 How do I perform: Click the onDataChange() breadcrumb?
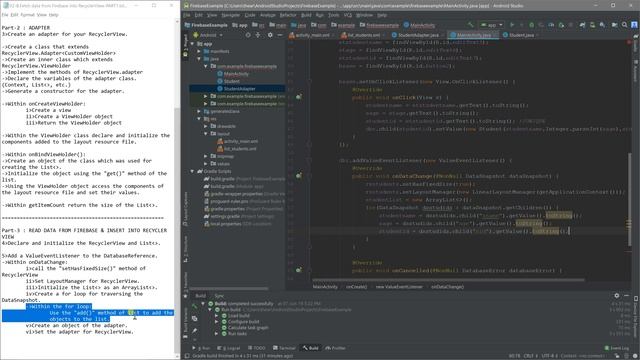[x=447, y=287]
